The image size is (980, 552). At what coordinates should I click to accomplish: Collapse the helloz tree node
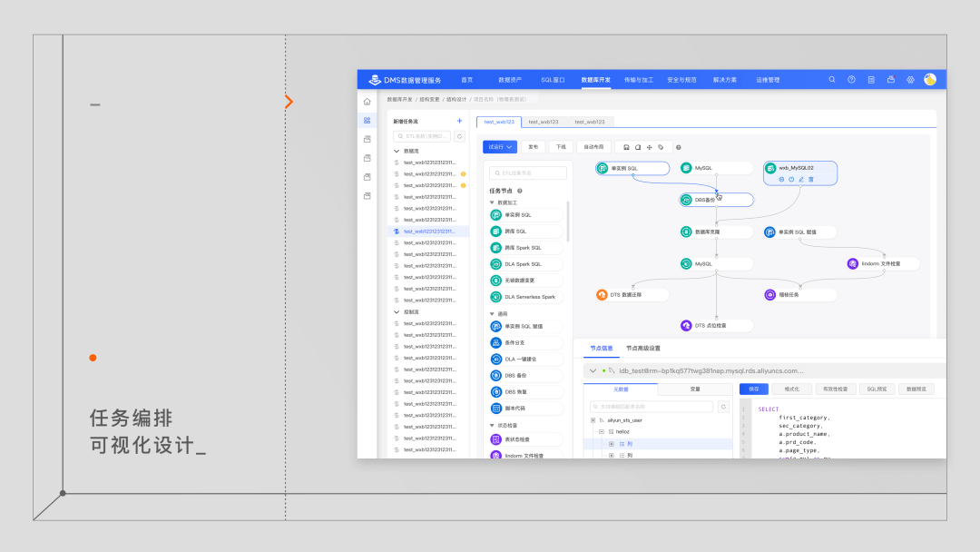click(x=602, y=432)
